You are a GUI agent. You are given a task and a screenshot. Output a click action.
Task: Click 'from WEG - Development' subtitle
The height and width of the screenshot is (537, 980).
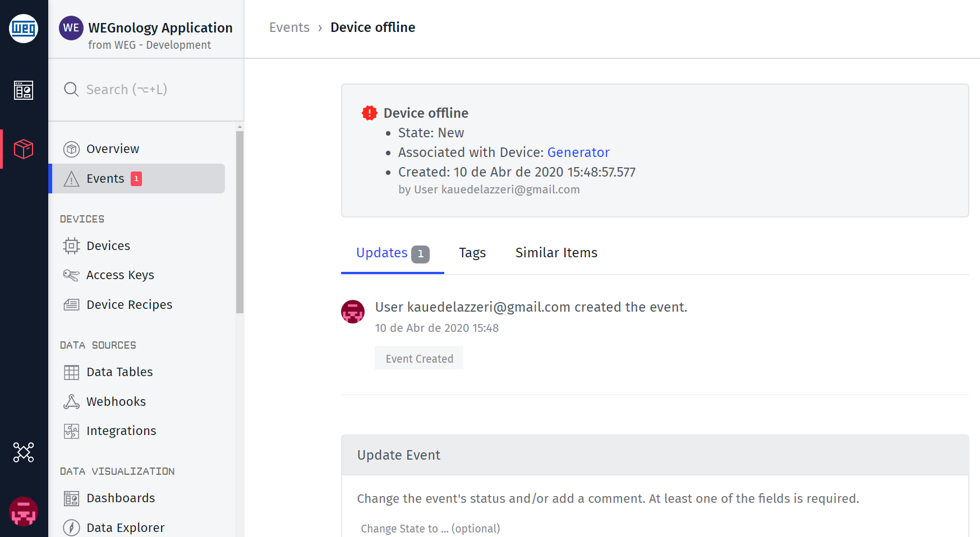pos(149,45)
